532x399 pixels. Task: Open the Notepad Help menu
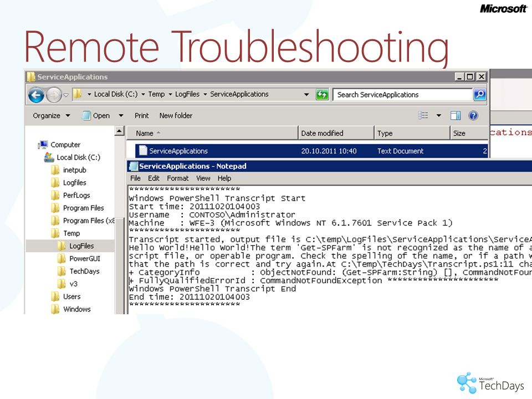coord(224,178)
